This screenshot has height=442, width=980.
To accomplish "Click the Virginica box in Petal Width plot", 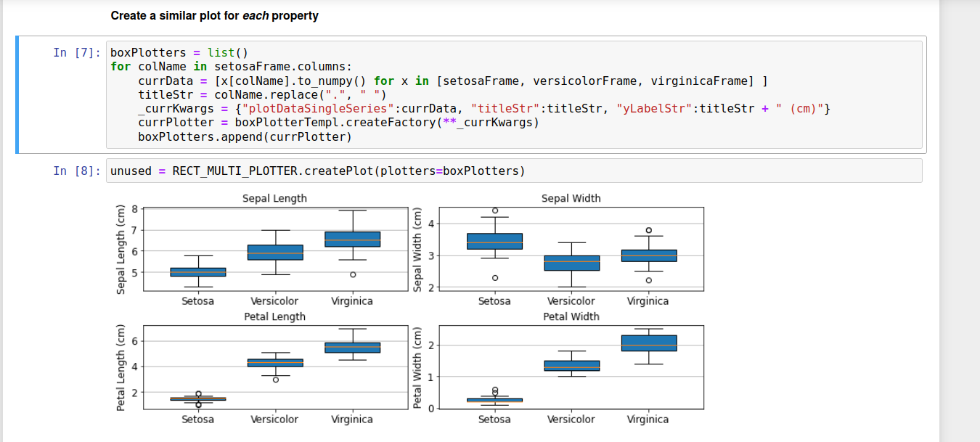I will (648, 343).
